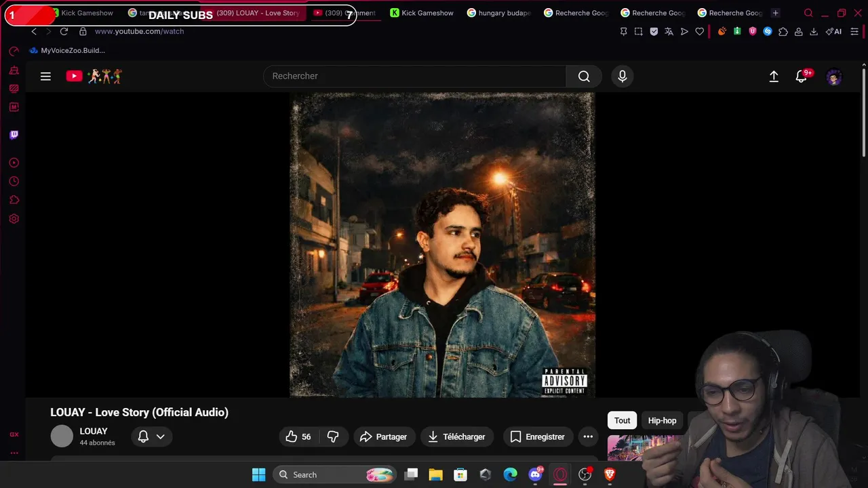Dislike the video with thumbs down
The width and height of the screenshot is (868, 488).
(x=333, y=436)
